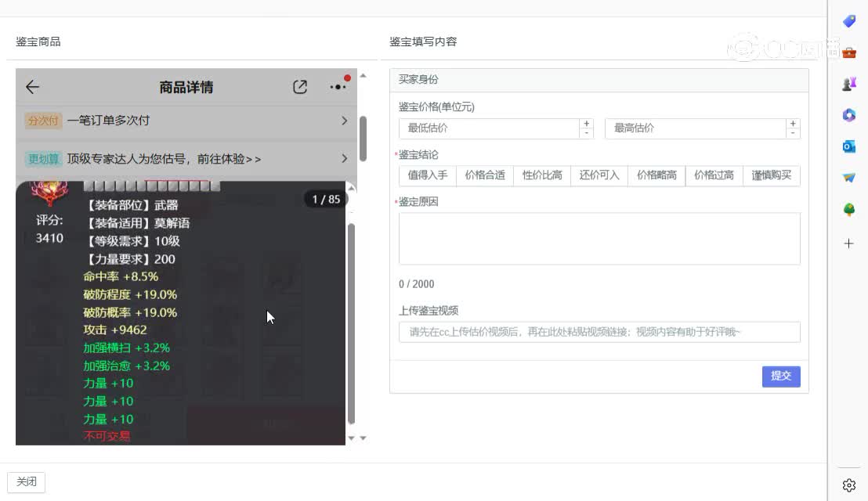
Task: Click the 关闭 button at bottom left
Action: pos(27,481)
